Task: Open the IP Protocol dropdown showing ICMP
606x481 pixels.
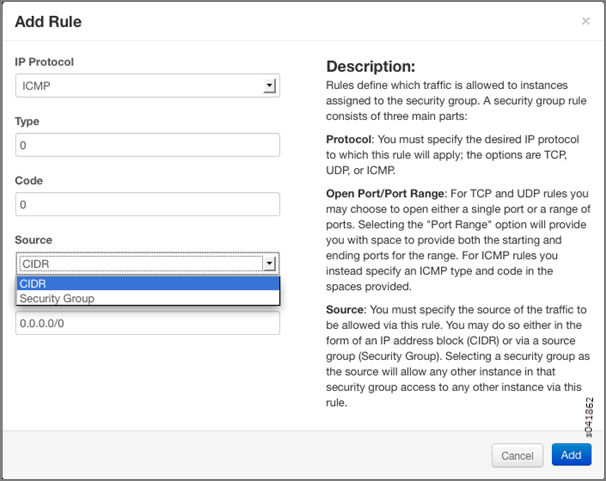Action: point(140,86)
